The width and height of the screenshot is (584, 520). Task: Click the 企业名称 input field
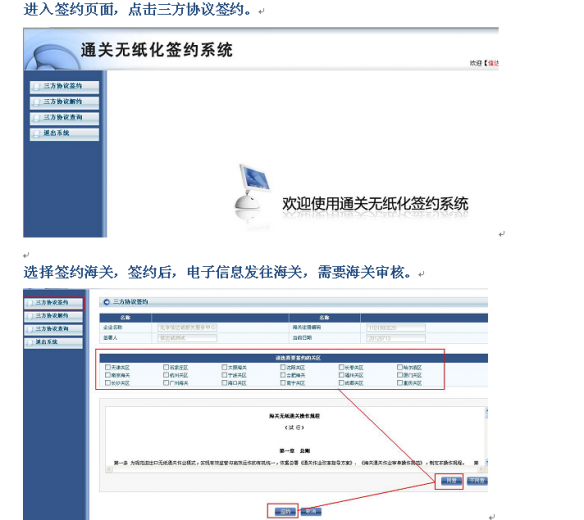pyautogui.click(x=187, y=327)
